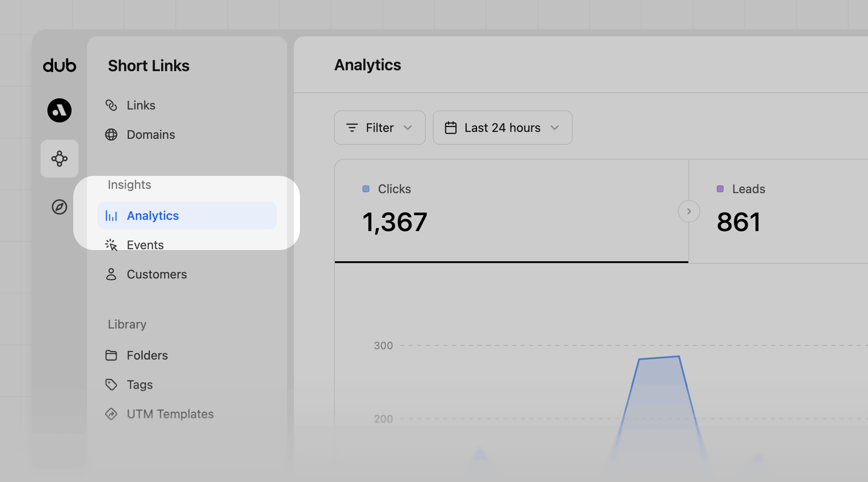Click the Filter lines icon
This screenshot has height=482, width=868.
pos(352,128)
